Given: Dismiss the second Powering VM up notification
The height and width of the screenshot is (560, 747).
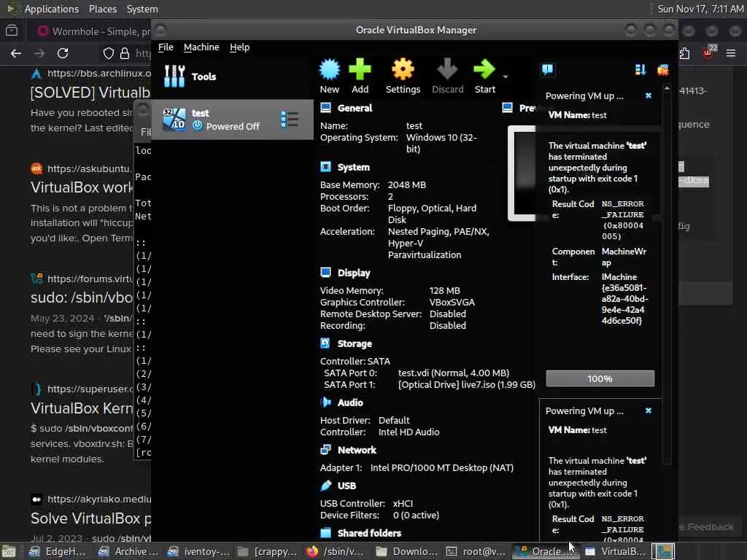Looking at the screenshot, I should pos(649,411).
